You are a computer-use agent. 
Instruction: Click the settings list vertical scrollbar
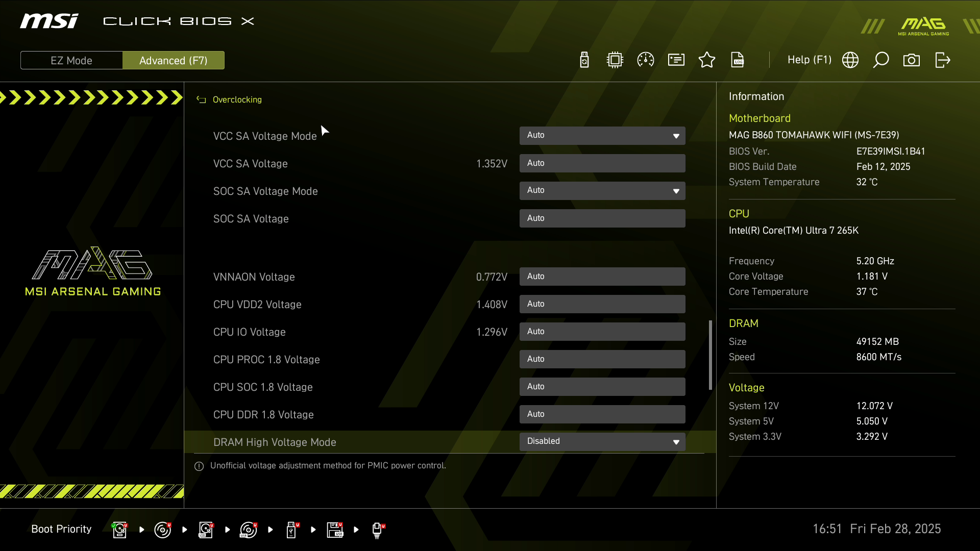coord(710,355)
